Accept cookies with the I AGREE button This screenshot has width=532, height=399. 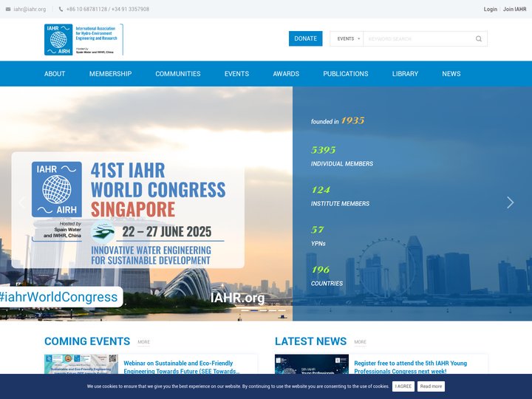pos(403,386)
